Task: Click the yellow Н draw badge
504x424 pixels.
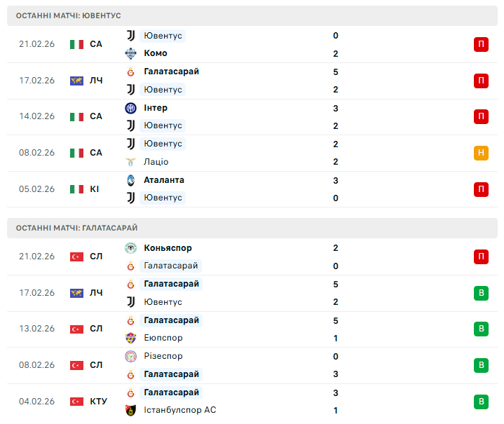Action: (x=481, y=153)
